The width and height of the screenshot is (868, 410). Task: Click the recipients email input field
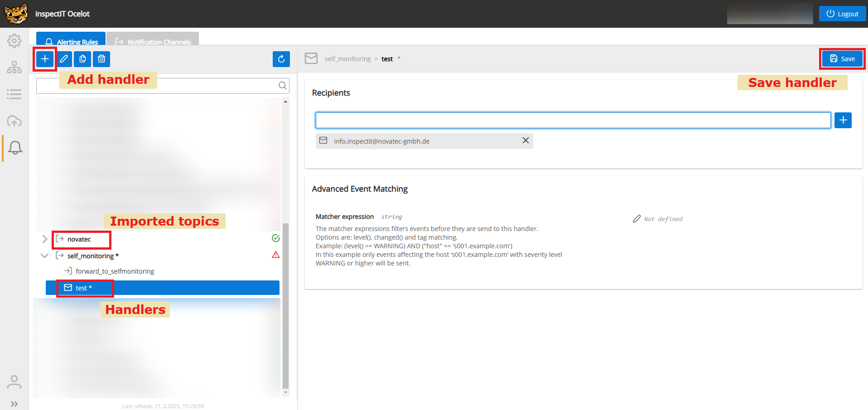[x=573, y=120]
